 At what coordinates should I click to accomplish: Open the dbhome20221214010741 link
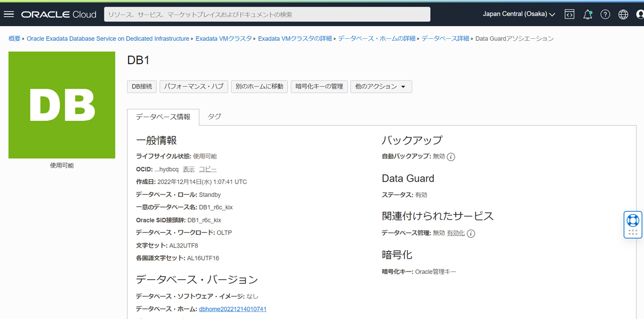(x=232, y=309)
